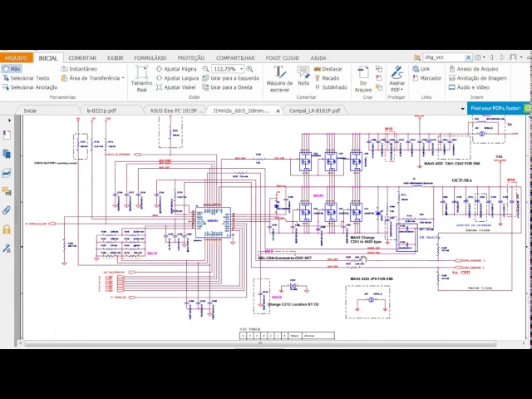532x399 pixels.
Task: Open the Compal_LA-B161P.pdf document tab
Action: (314, 111)
